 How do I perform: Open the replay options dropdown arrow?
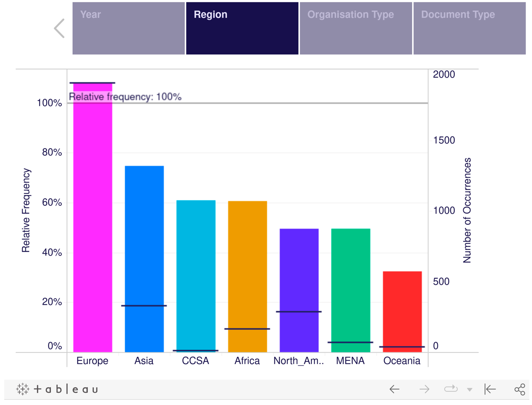coord(469,389)
